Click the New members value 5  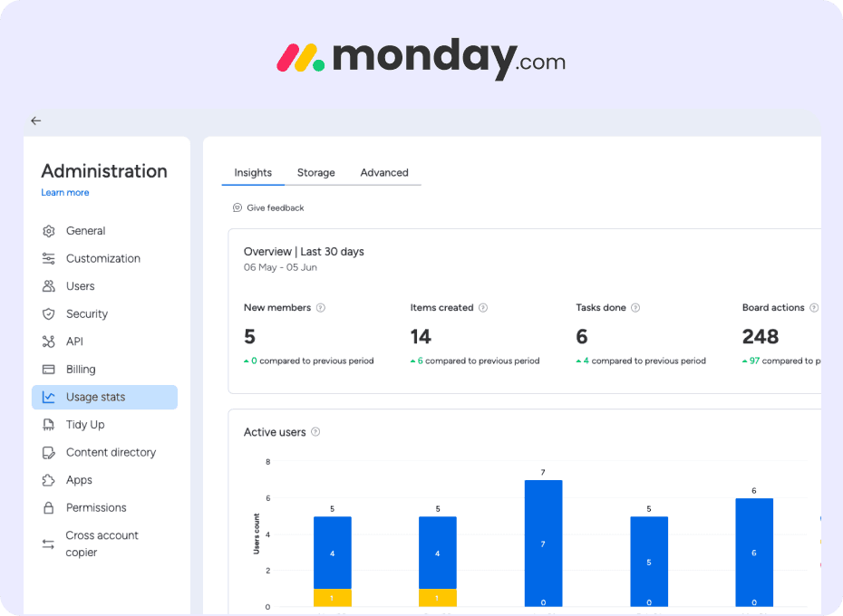tap(249, 337)
